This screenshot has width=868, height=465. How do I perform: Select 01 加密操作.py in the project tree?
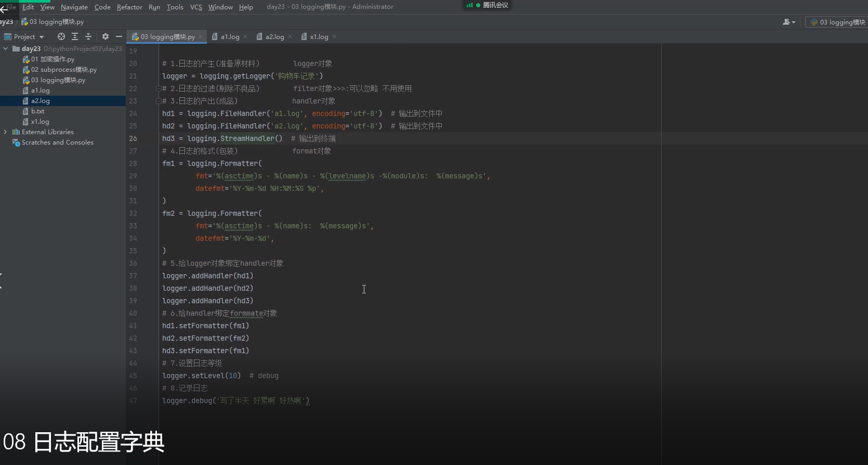[x=52, y=59]
